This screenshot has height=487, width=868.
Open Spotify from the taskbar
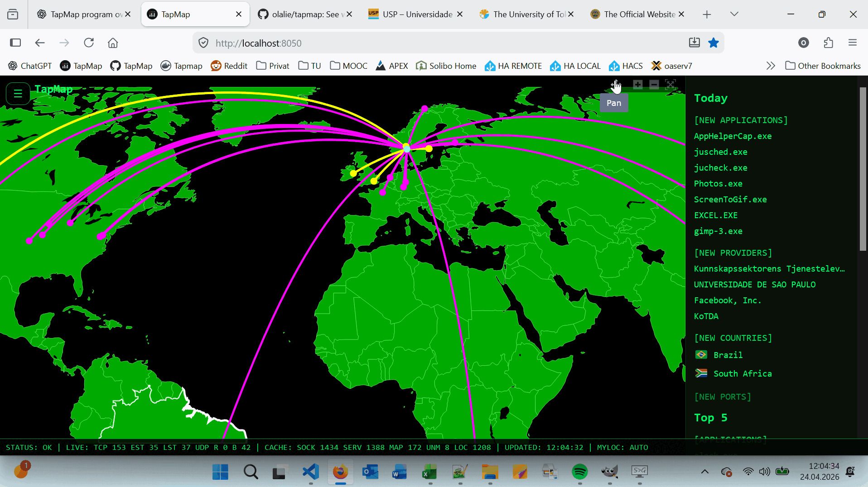tap(579, 472)
